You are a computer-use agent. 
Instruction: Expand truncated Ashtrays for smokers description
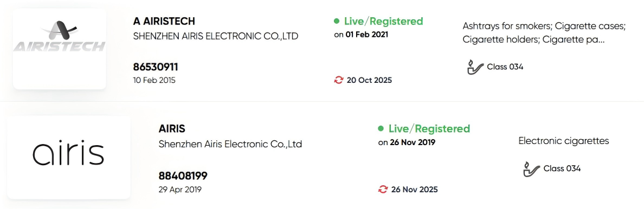point(544,33)
